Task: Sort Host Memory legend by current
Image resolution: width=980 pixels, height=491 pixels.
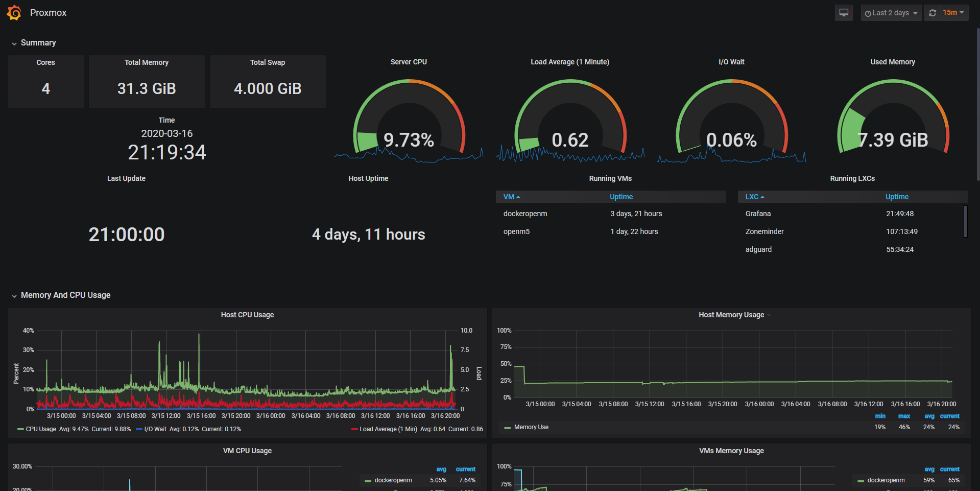Action: pos(950,416)
